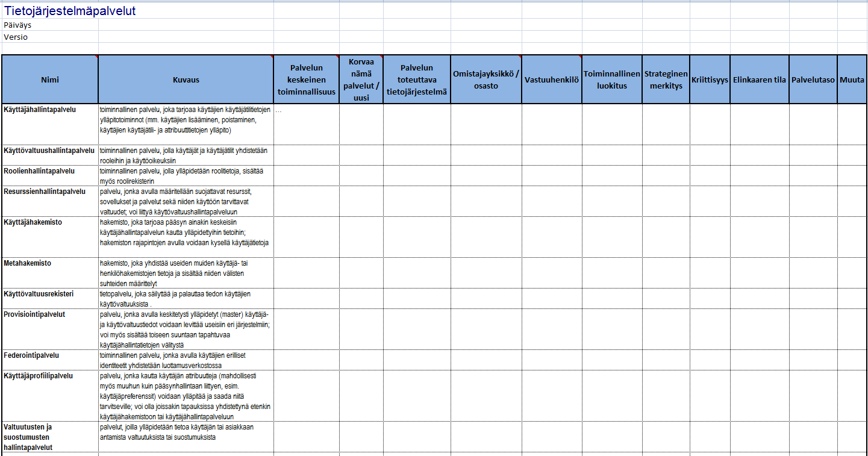Select the Valtuutusten ja suostumusten hallintapalvelut cell
This screenshot has width=868, height=456.
pos(50,437)
